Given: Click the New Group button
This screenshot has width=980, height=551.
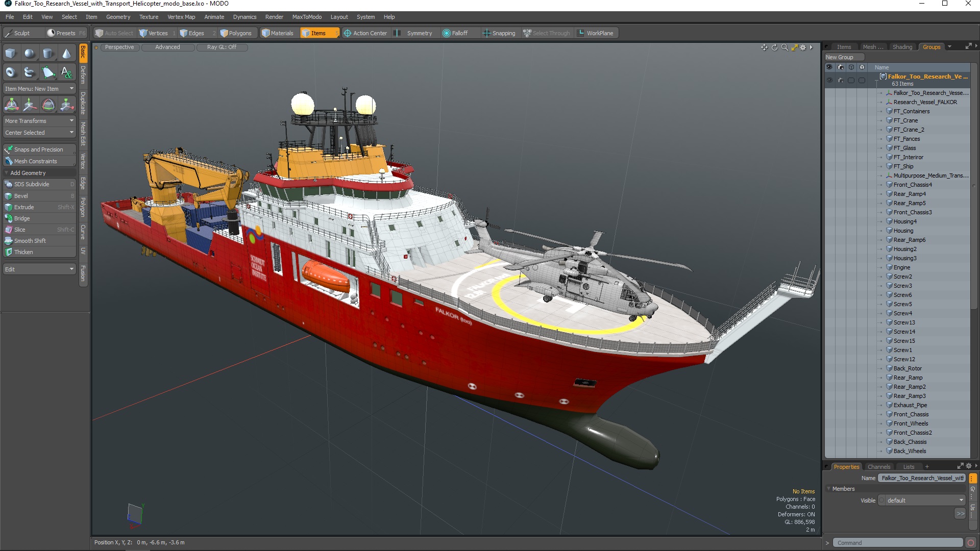Looking at the screenshot, I should [844, 57].
